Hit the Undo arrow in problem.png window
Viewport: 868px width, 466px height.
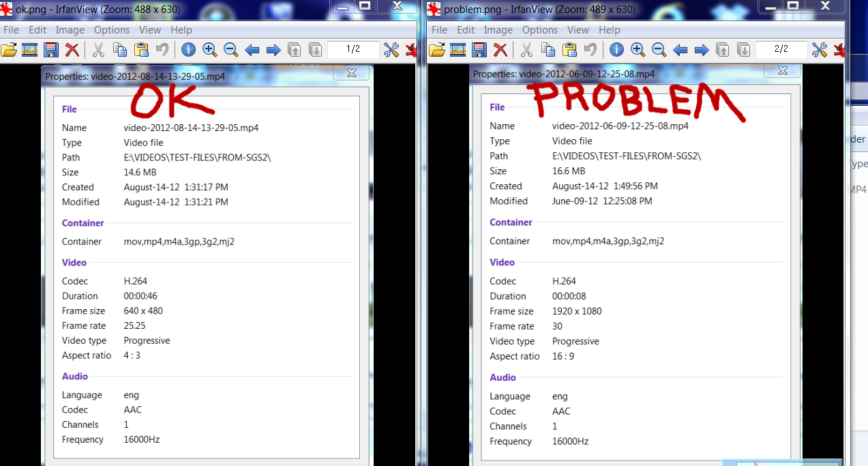coord(590,50)
